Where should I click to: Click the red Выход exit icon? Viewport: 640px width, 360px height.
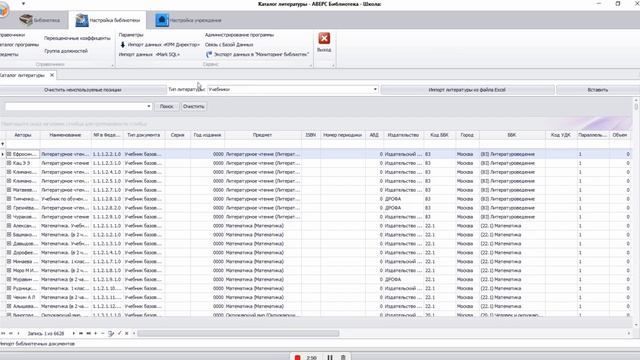tap(324, 38)
